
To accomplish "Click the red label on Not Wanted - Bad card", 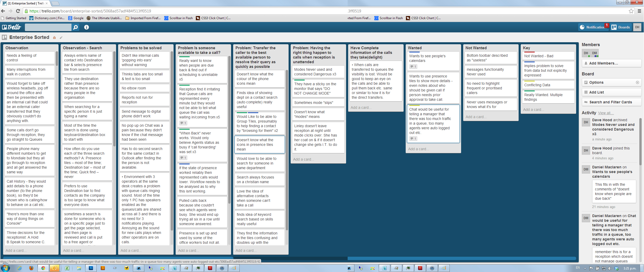I will (x=529, y=52).
